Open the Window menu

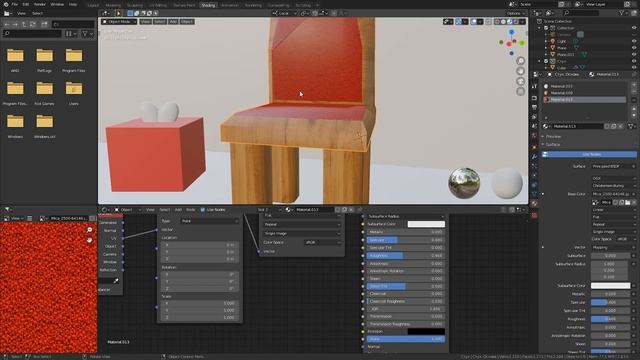57,4
